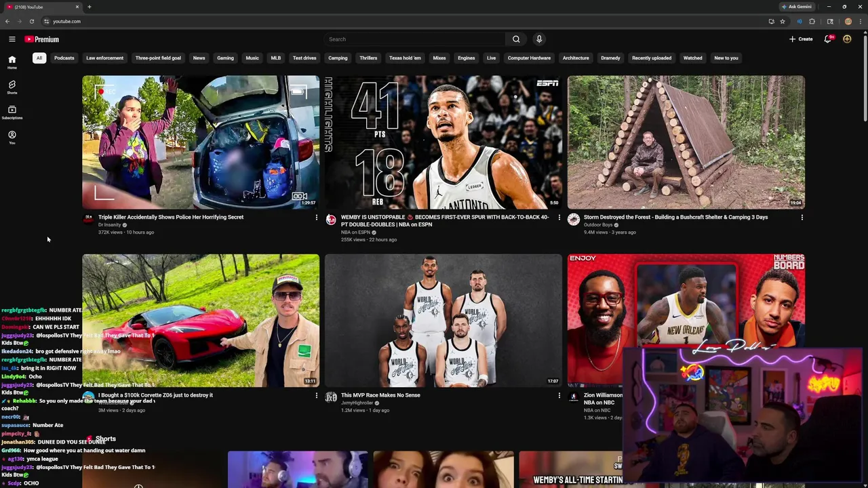The image size is (868, 488).
Task: Select the Test drives filter chip
Action: point(304,58)
